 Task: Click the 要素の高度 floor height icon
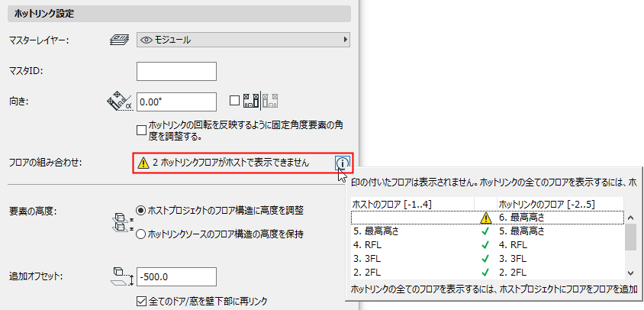point(122,222)
